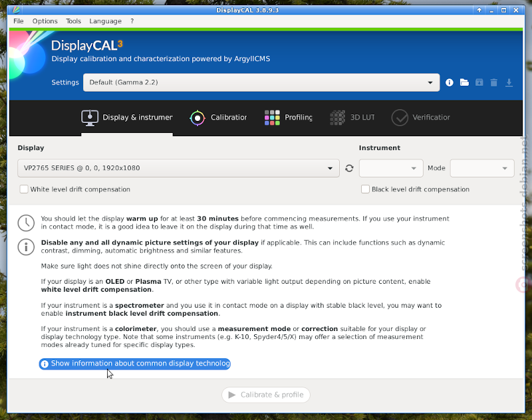Click the 'warm up' bold text

(142, 219)
